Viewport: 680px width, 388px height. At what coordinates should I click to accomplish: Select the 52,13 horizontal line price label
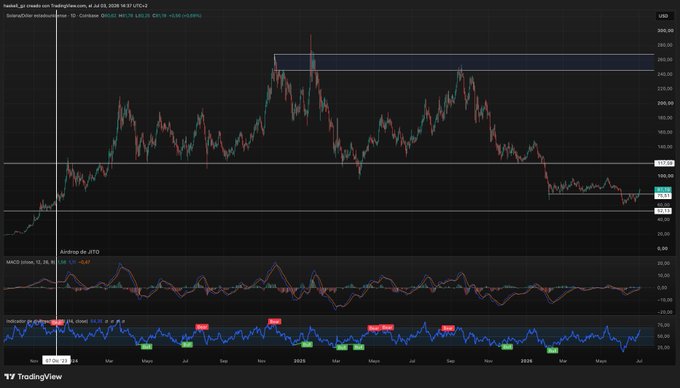[664, 211]
